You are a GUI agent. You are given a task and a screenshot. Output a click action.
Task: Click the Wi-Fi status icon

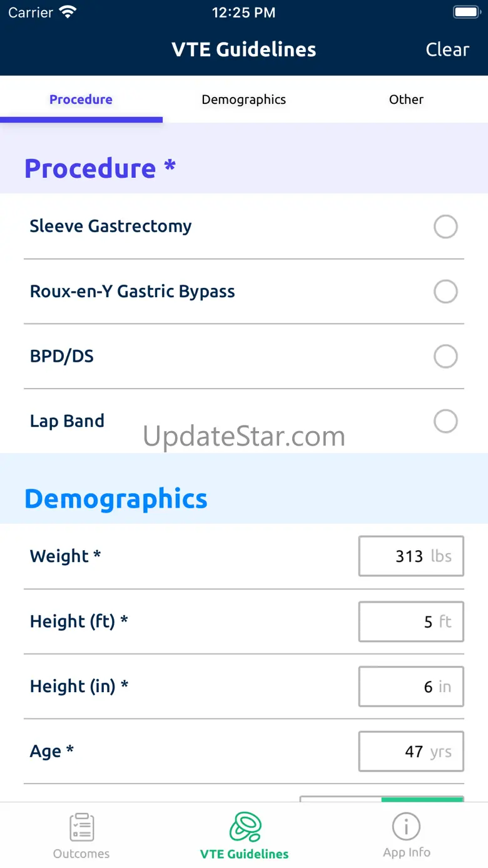tap(67, 13)
